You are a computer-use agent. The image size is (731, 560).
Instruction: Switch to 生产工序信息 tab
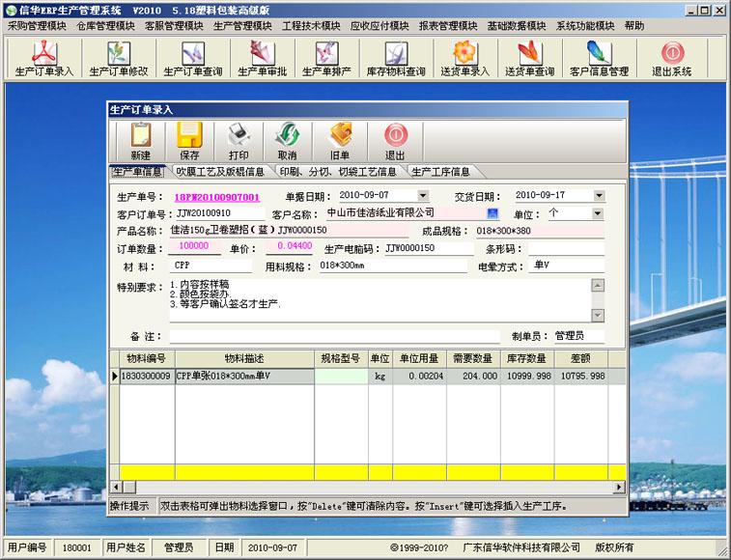[440, 172]
